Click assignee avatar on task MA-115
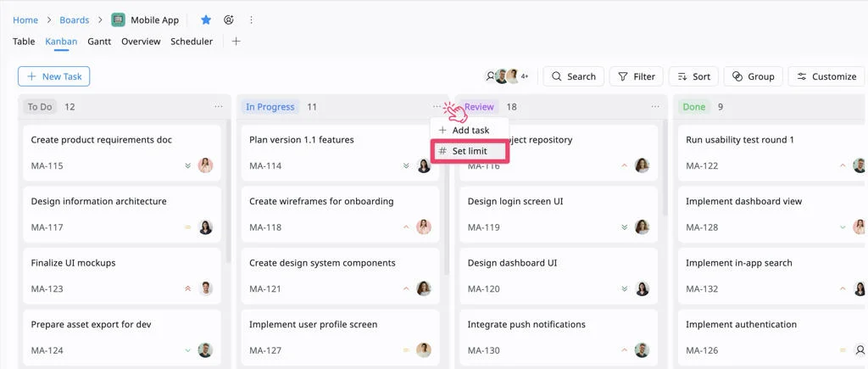The width and height of the screenshot is (868, 369). point(205,165)
